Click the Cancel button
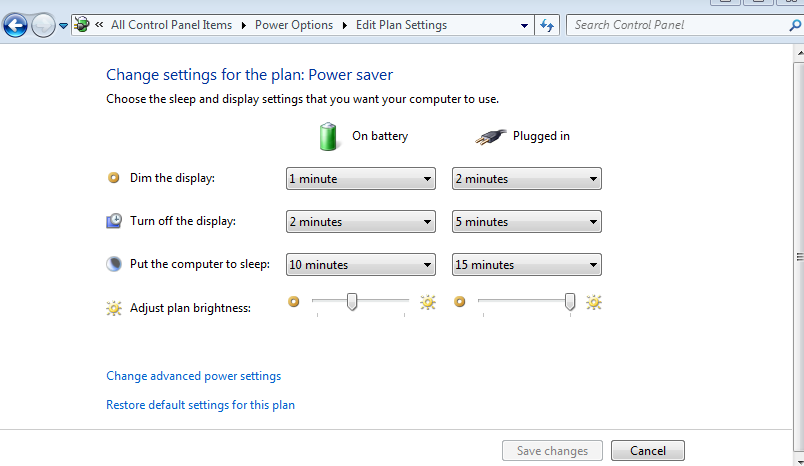 coord(648,451)
